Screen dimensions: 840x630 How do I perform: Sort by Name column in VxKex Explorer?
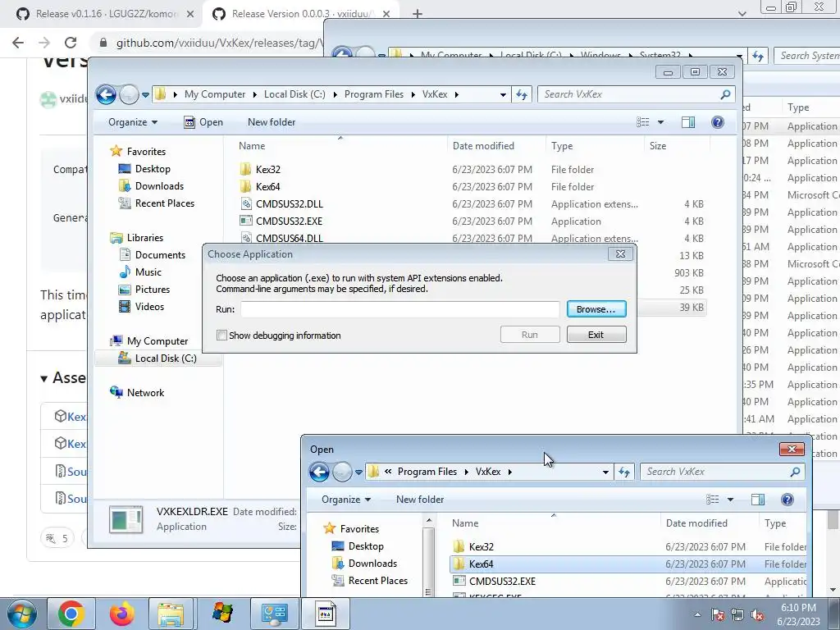252,146
